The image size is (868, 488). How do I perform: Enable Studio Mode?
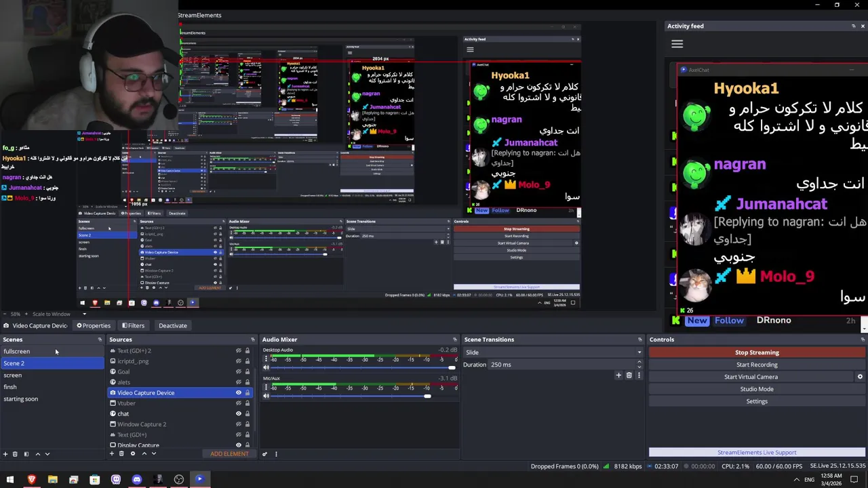[x=757, y=389]
